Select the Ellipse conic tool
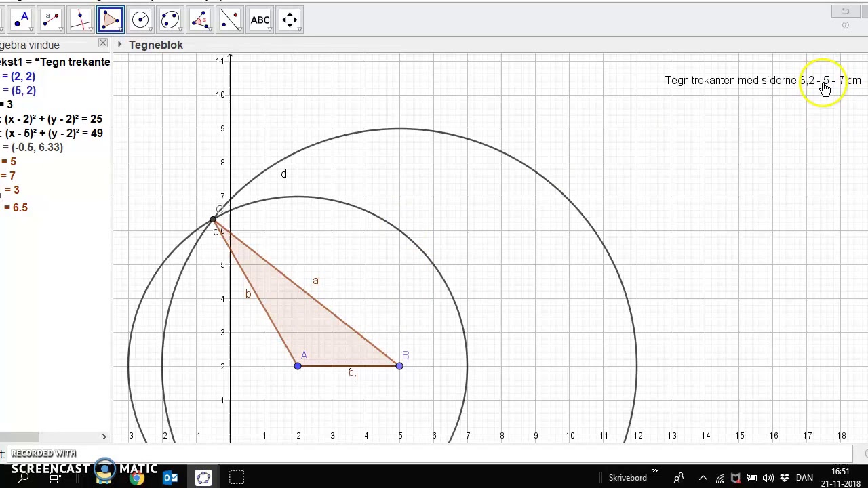This screenshot has width=868, height=488. pos(170,20)
